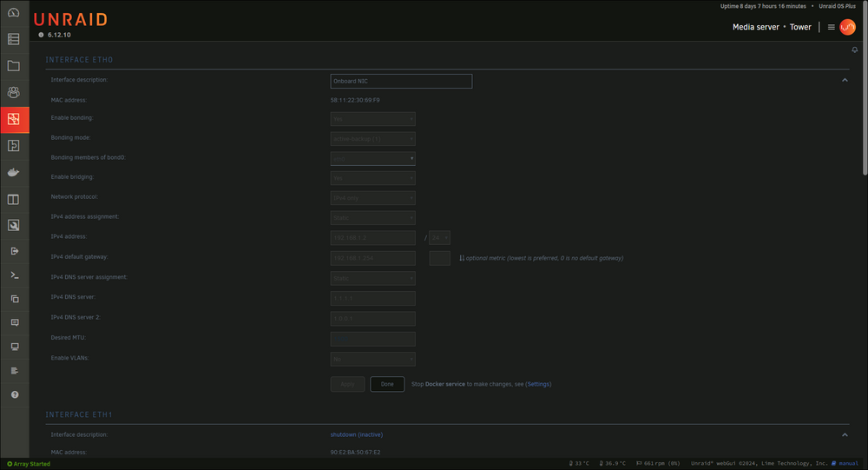Open the Main array server icon
This screenshot has height=470, width=868.
click(x=14, y=39)
